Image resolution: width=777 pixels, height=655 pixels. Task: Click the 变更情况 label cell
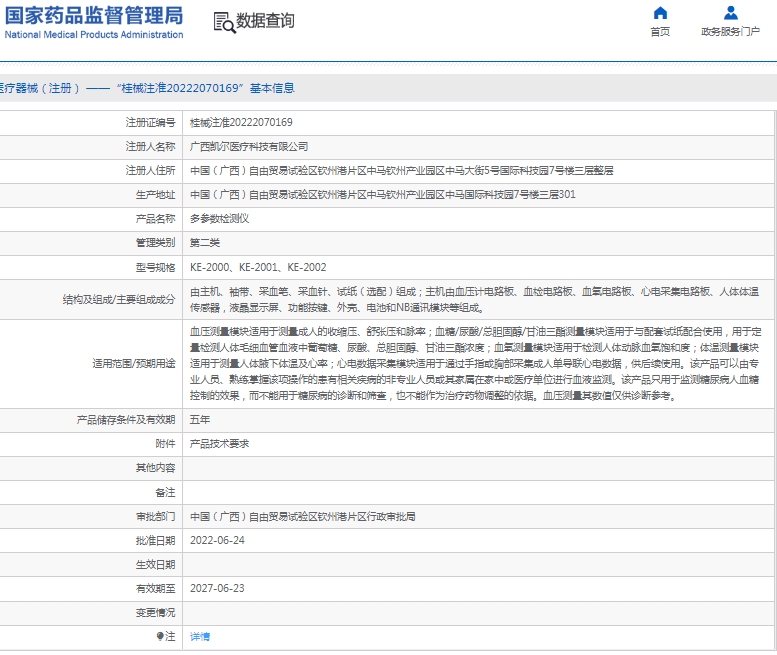coord(91,613)
